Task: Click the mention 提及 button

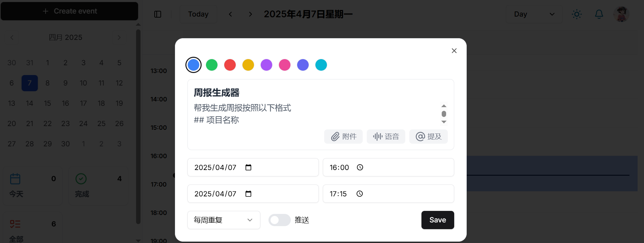Action: point(429,137)
